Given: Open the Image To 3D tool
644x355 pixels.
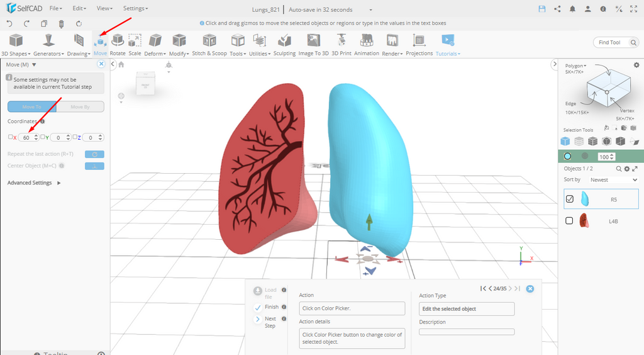Looking at the screenshot, I should (x=313, y=45).
